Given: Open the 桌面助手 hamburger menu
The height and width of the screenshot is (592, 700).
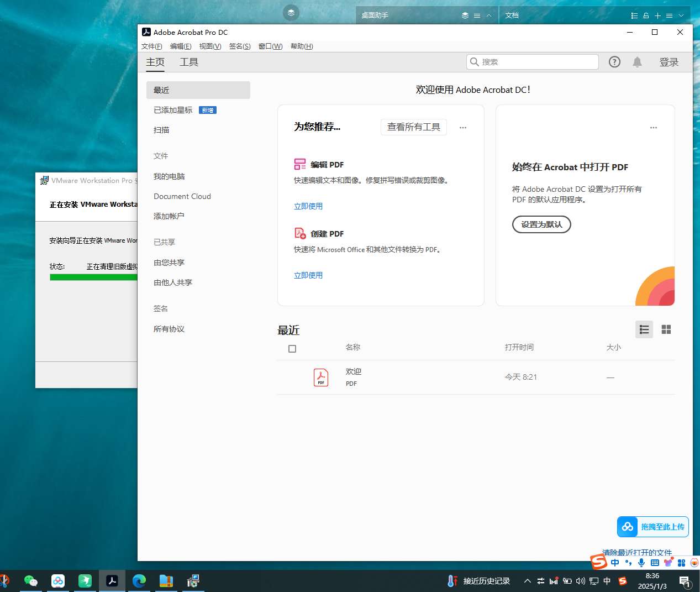Looking at the screenshot, I should click(477, 15).
